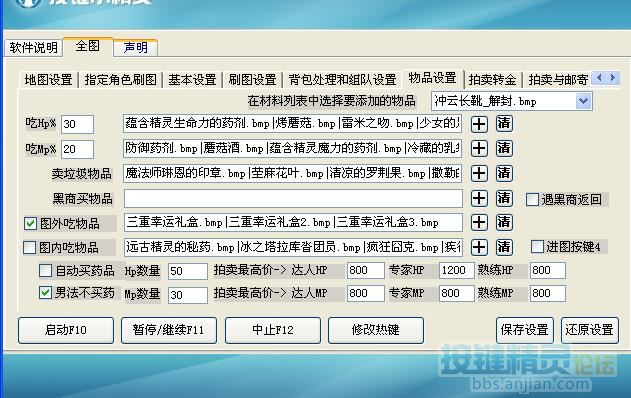Add item to 卖垃圾物品 list with plus
This screenshot has height=398, width=631.
coord(479,173)
